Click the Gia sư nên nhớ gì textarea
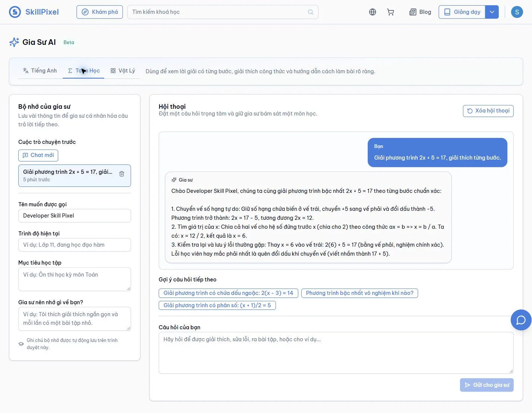 point(75,319)
